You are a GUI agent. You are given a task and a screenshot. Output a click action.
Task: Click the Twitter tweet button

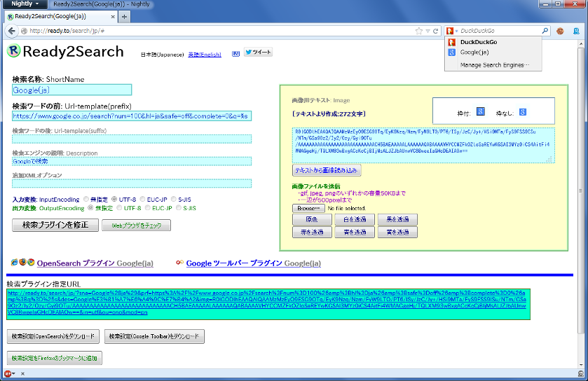(258, 52)
